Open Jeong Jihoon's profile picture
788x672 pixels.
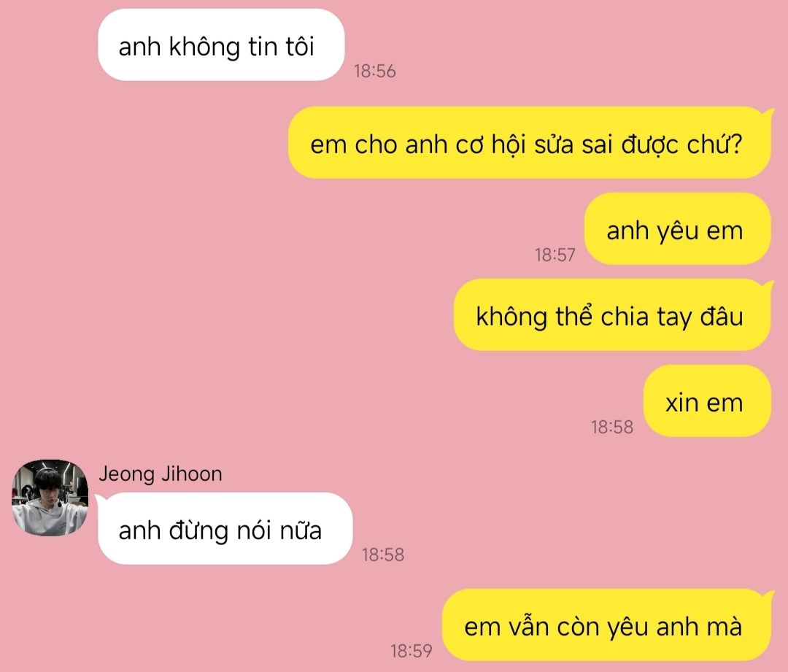click(x=50, y=498)
